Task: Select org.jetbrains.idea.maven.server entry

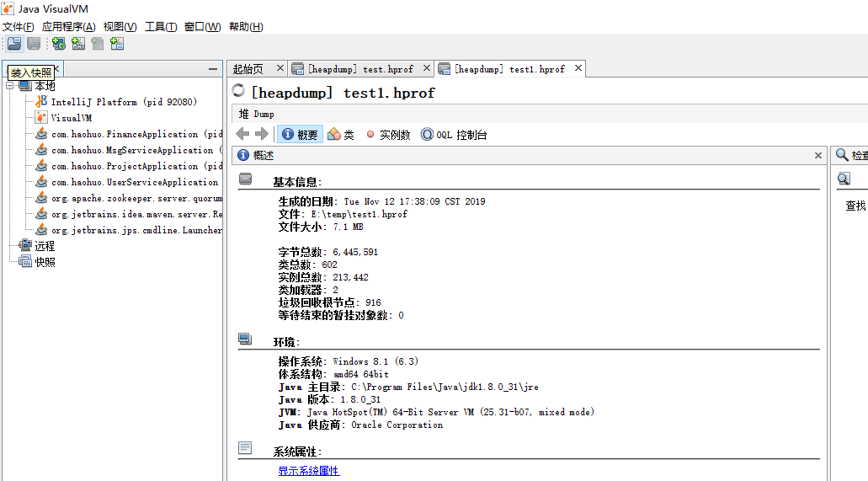Action: (136, 215)
